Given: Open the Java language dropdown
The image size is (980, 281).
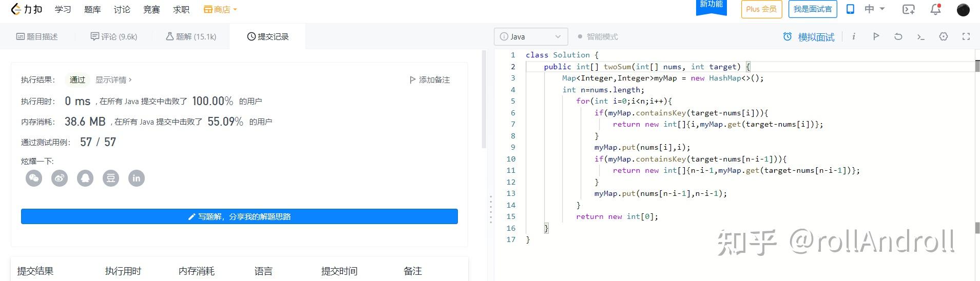Looking at the screenshot, I should 531,36.
